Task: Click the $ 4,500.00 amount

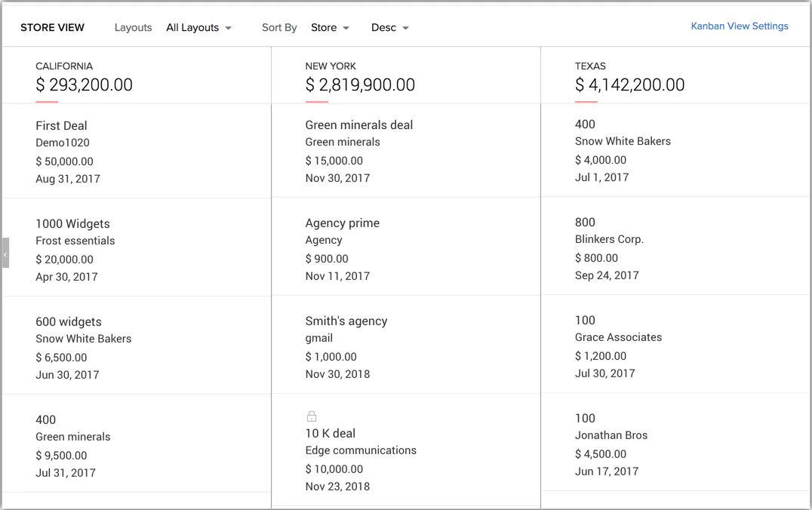Action: point(601,454)
